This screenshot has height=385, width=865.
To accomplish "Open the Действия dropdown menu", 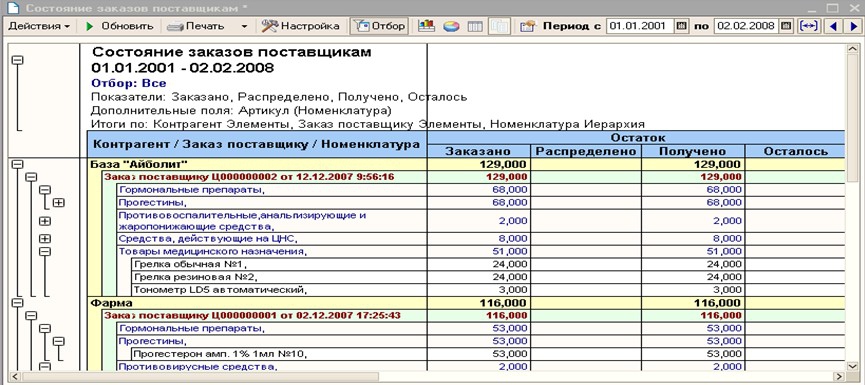I will (39, 26).
